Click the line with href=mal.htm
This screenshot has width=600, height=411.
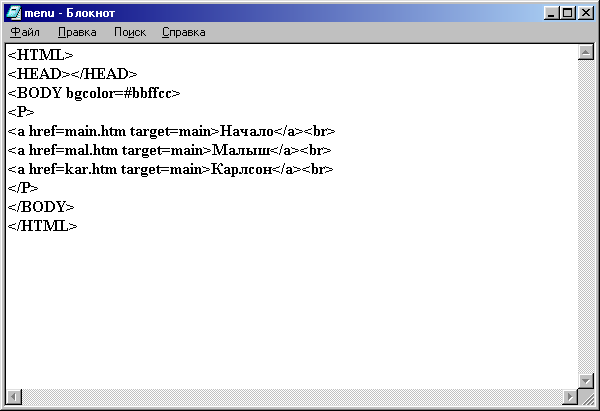pyautogui.click(x=170, y=150)
